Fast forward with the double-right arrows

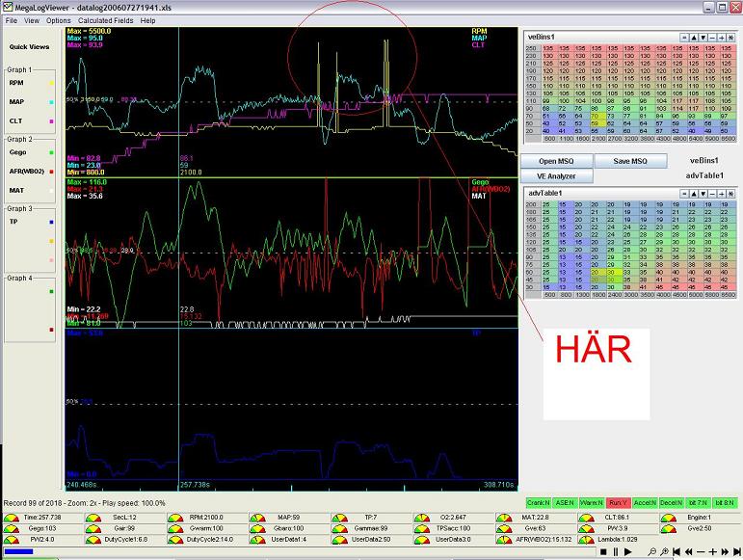coord(725,552)
